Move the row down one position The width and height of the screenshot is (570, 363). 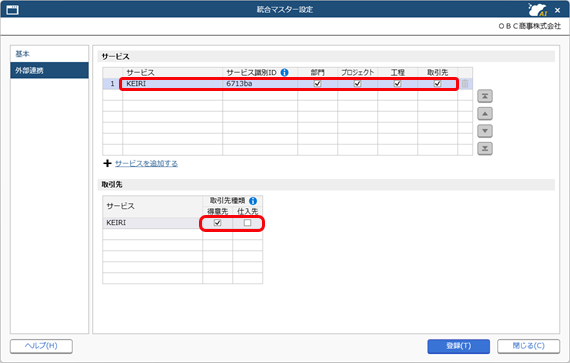(485, 131)
